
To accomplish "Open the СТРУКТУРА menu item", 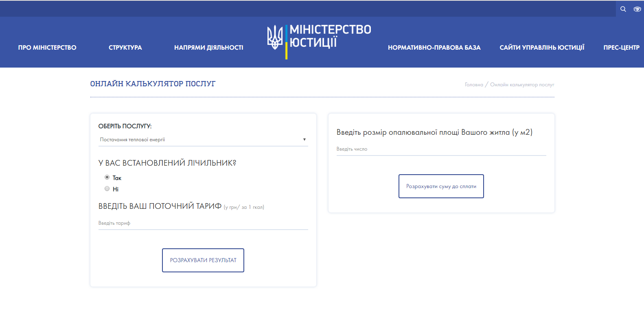I will click(x=125, y=48).
